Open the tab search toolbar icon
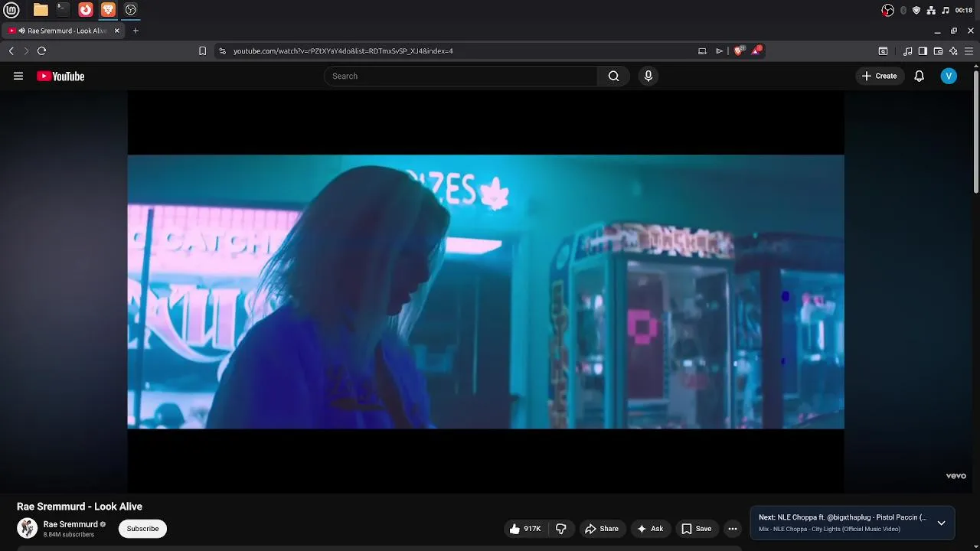This screenshot has width=980, height=551. point(883,51)
